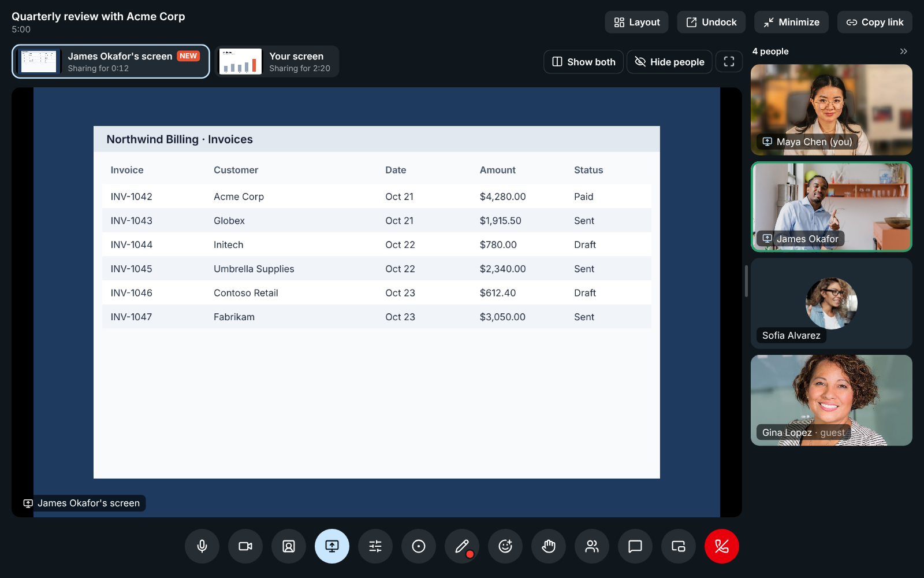Toggle the annotation pen tool
Viewport: 924px width, 578px height.
[462, 546]
